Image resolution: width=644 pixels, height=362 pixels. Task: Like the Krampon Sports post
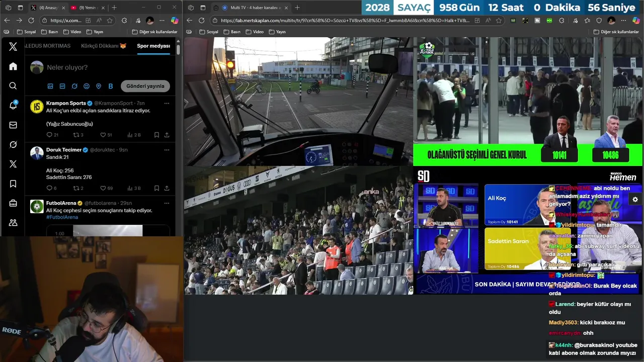pyautogui.click(x=103, y=135)
